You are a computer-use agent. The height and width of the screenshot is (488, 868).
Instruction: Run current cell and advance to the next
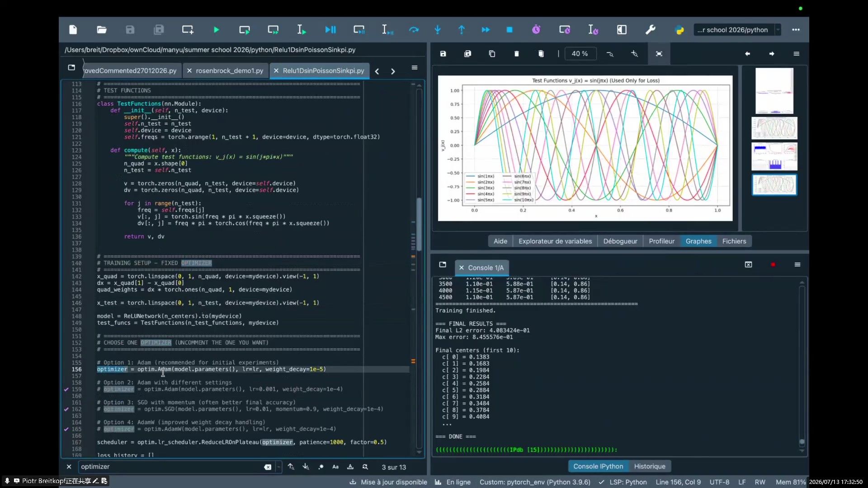click(x=273, y=30)
